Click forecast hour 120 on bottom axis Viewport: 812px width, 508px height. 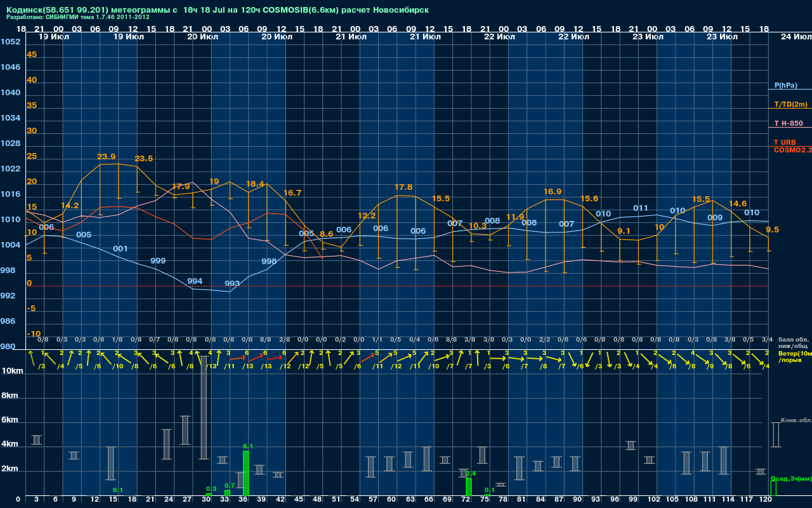click(x=766, y=500)
